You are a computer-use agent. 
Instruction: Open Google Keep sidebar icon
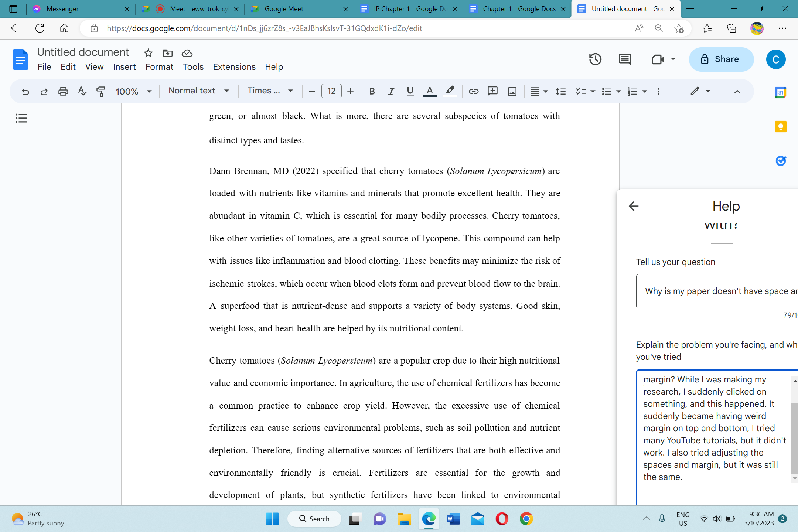click(x=780, y=127)
